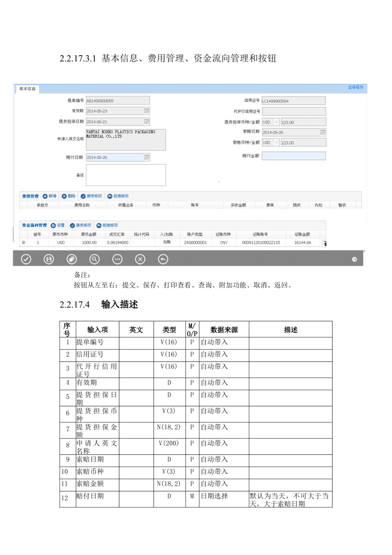Open the 提货担保币种 USD currency dropdown
Screen dimensions: 392x555
(x=270, y=122)
